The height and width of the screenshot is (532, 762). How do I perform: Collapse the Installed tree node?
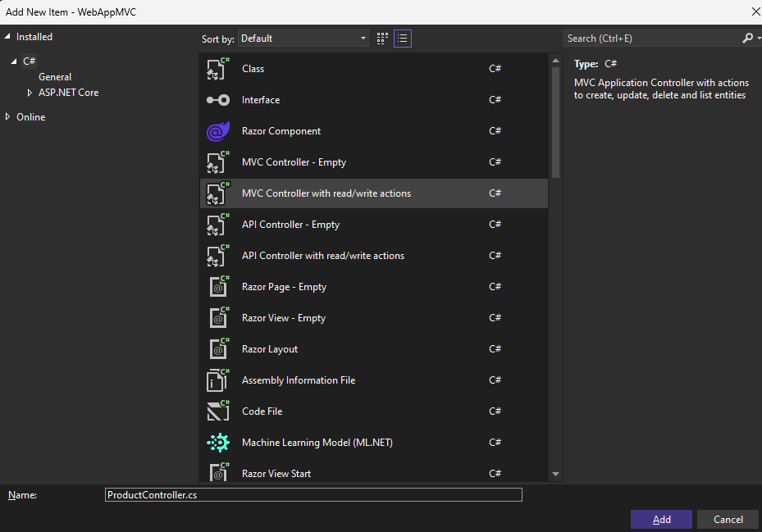click(7, 36)
